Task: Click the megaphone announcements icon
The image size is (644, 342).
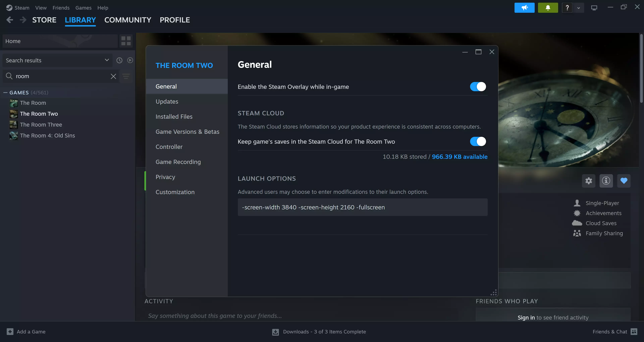Action: click(524, 8)
